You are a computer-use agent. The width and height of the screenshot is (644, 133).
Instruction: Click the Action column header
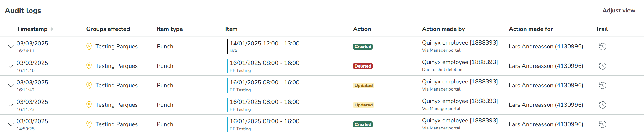point(362,29)
